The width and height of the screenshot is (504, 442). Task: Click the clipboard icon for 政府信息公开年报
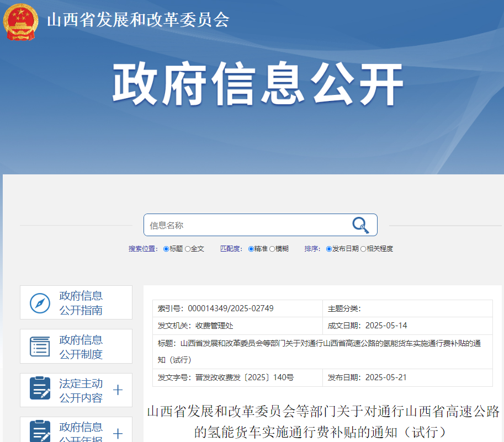coord(40,431)
